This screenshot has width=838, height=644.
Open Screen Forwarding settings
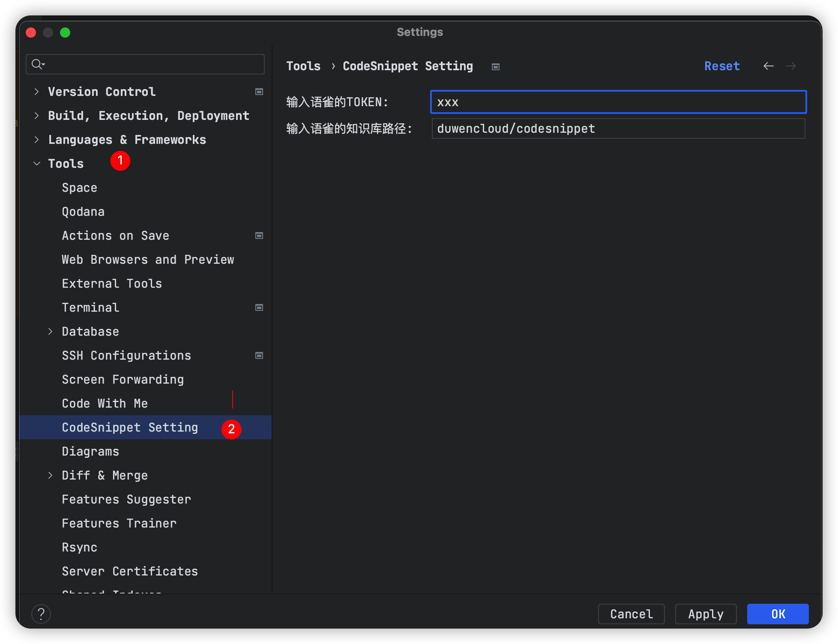(123, 379)
